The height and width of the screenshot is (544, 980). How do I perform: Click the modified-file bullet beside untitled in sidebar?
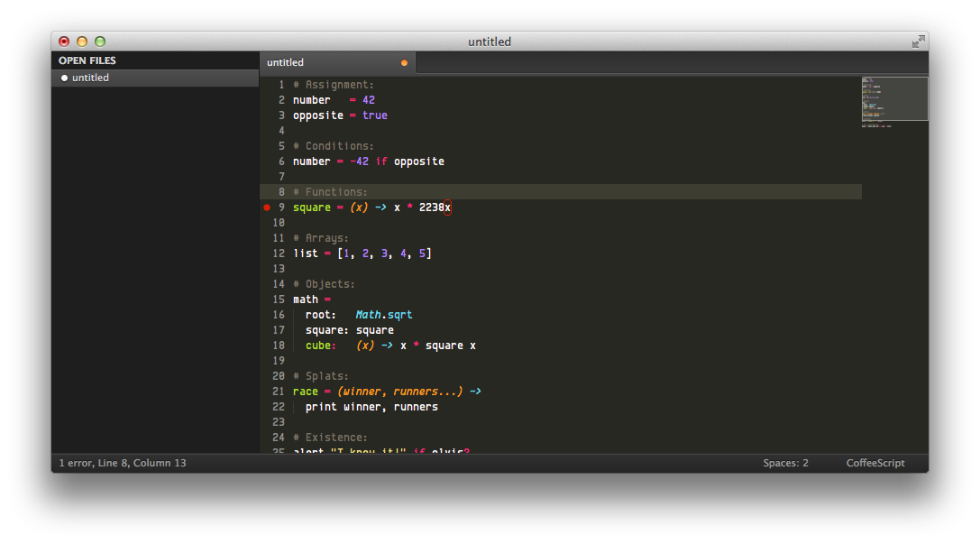point(64,78)
